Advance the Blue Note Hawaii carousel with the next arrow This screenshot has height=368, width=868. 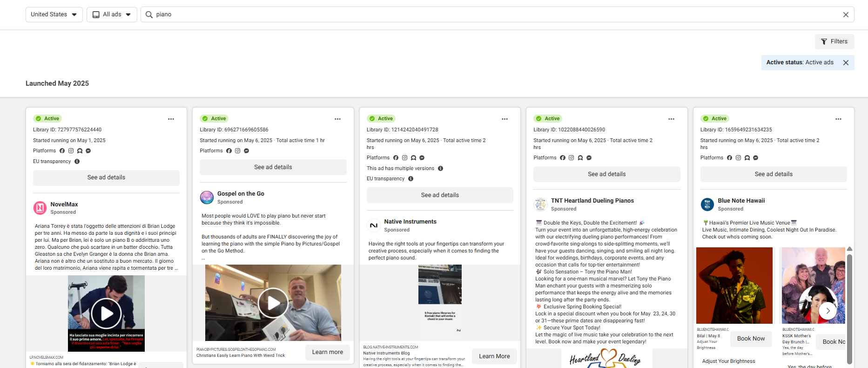tap(828, 311)
